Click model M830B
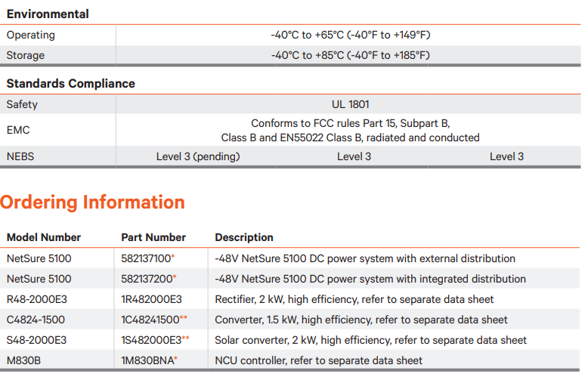The image size is (588, 374). [23, 360]
